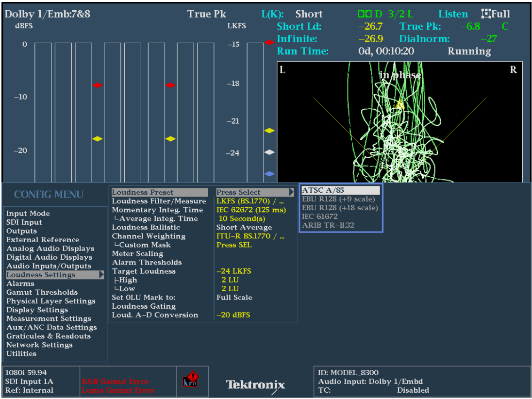Select the Loudness Preset row
This screenshot has width=532, height=399.
pyautogui.click(x=160, y=192)
